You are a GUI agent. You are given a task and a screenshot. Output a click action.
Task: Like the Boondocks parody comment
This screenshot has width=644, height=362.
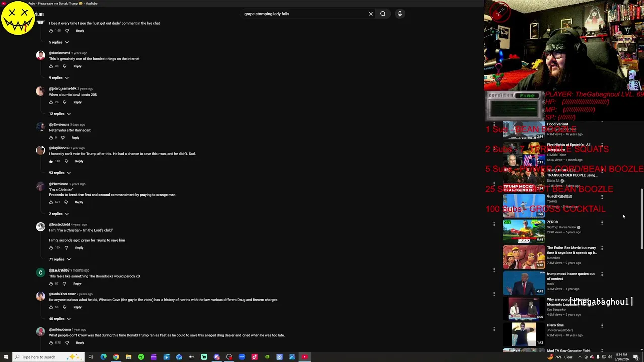(x=51, y=284)
